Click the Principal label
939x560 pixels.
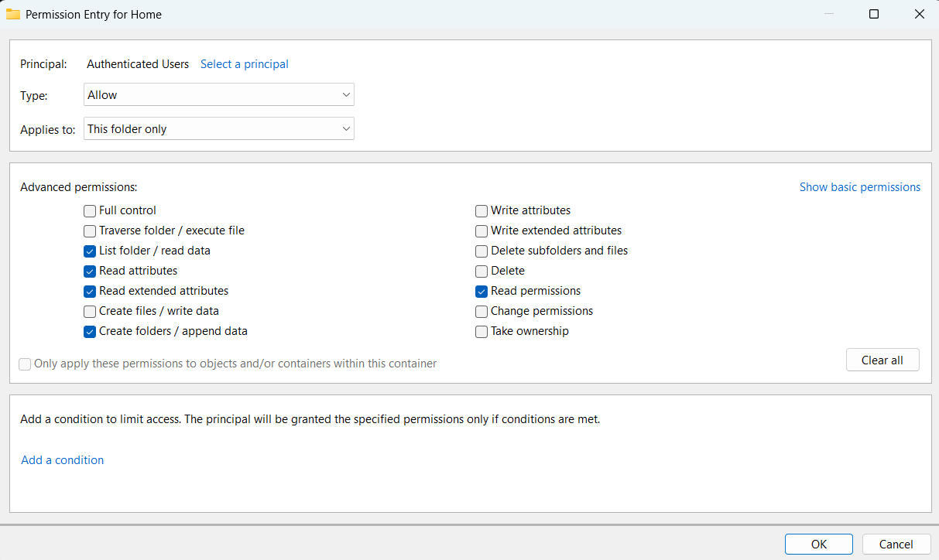pyautogui.click(x=43, y=64)
